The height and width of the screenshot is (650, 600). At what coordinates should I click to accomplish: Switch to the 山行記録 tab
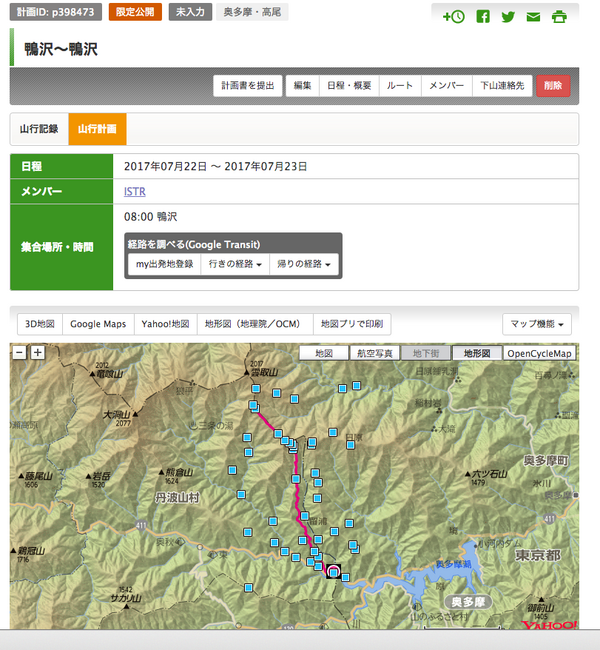(x=39, y=129)
